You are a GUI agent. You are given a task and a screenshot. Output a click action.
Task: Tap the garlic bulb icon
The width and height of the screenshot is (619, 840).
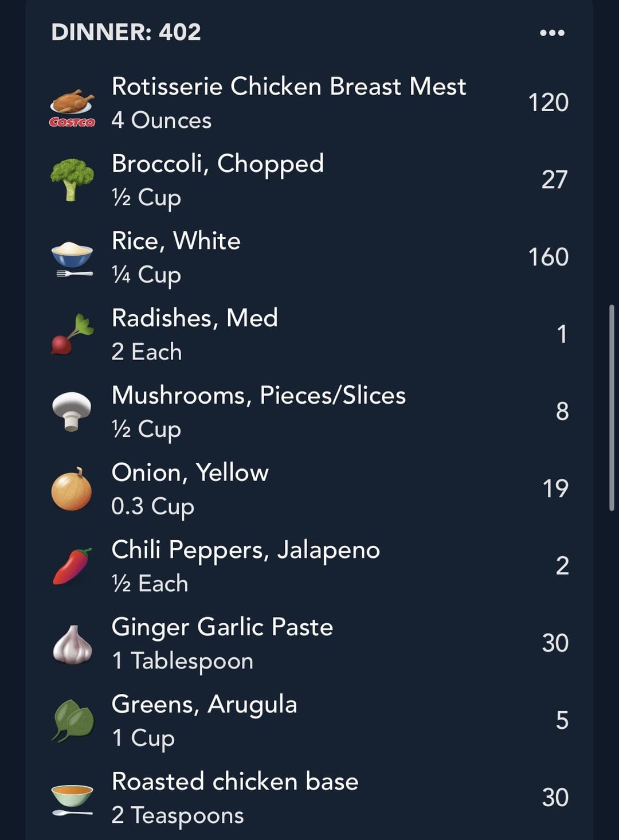point(72,644)
